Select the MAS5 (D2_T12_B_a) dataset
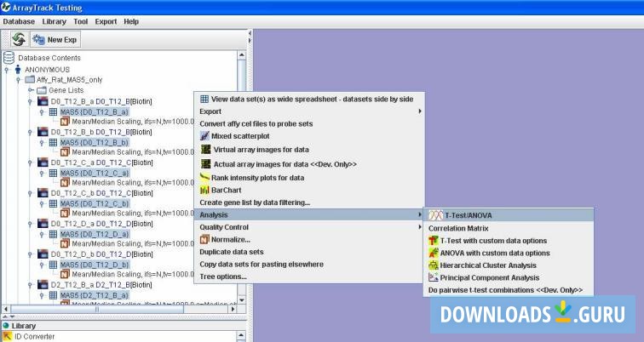This screenshot has height=342, width=644. coord(95,295)
